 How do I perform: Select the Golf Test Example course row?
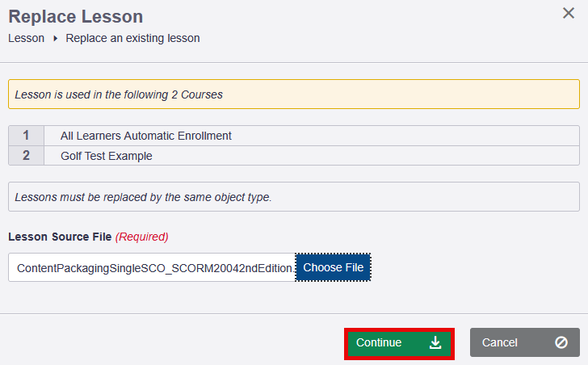(106, 156)
